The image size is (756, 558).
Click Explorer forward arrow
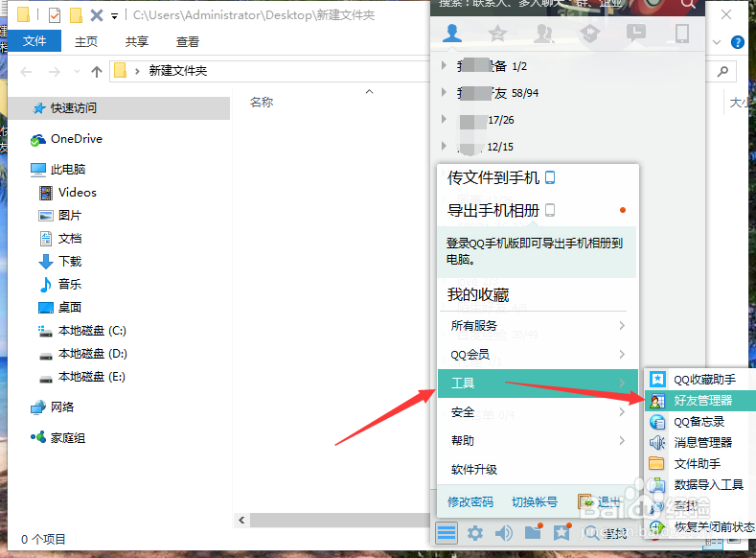pos(55,72)
